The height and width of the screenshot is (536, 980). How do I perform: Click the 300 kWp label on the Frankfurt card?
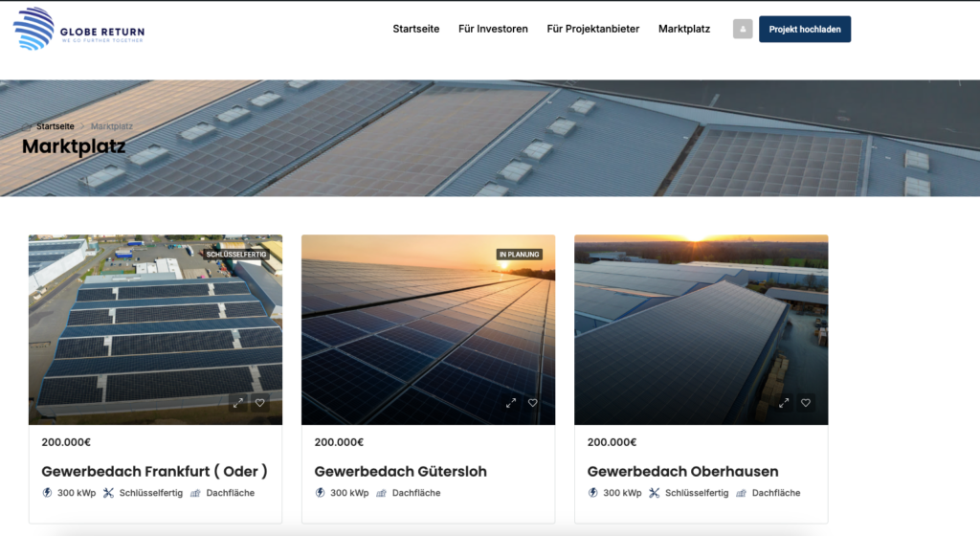77,493
